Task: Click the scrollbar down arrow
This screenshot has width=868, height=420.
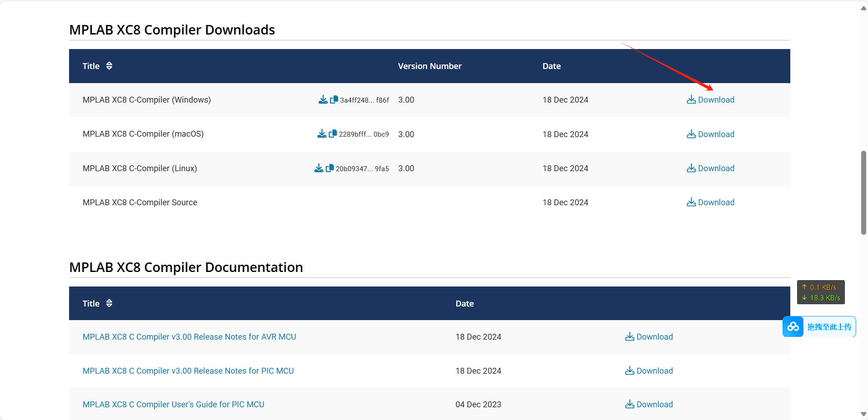Action: click(x=863, y=414)
